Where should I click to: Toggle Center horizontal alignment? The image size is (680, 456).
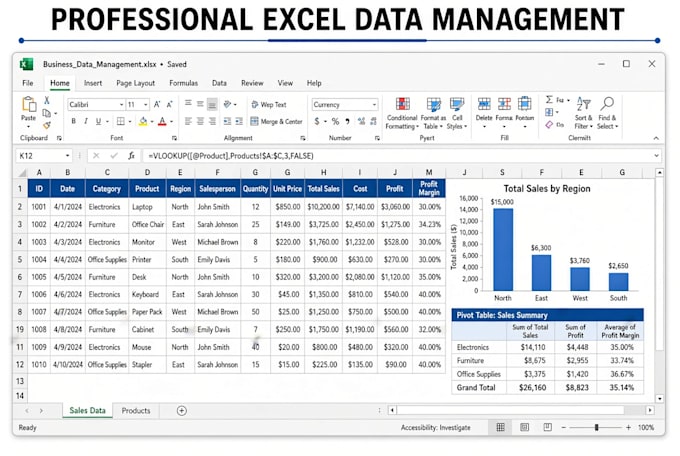200,121
